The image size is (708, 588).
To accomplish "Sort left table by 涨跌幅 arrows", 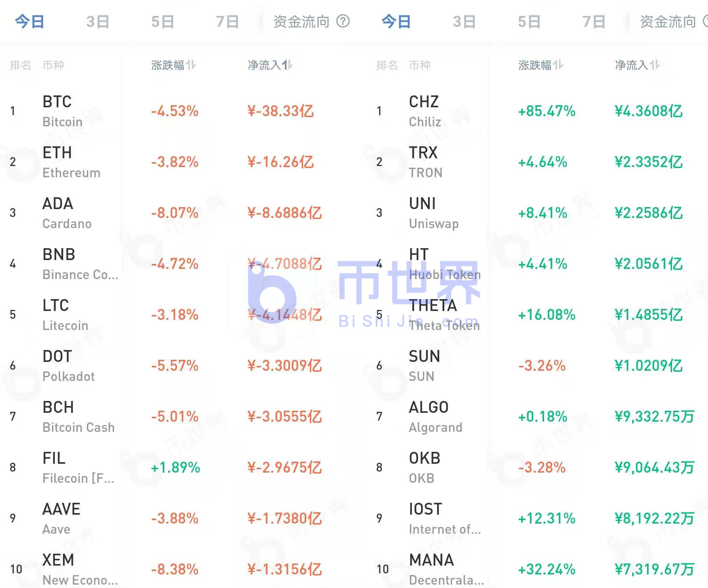I will click(191, 65).
